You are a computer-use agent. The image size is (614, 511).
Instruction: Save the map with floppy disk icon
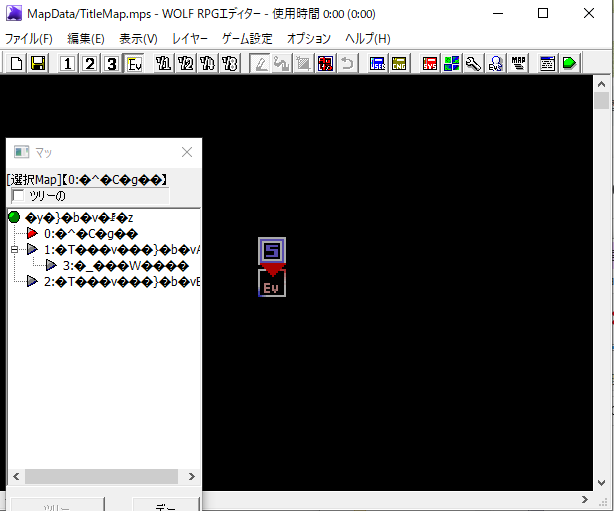coord(38,63)
